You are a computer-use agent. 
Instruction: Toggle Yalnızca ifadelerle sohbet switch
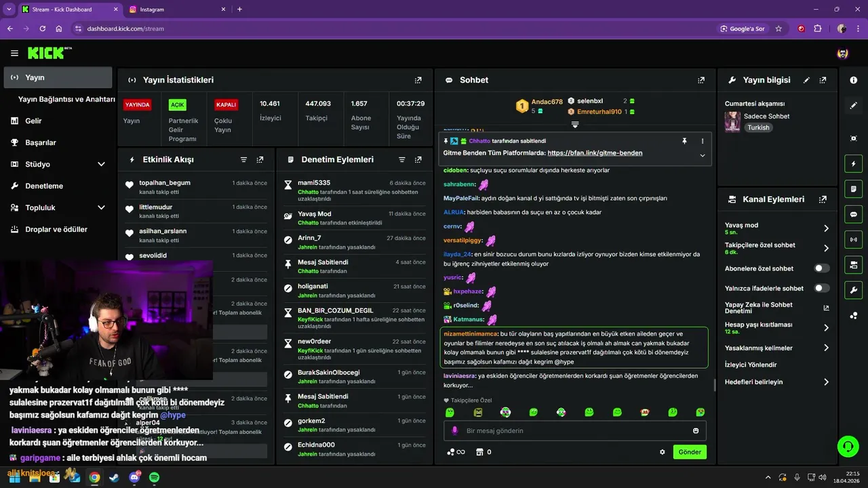pyautogui.click(x=821, y=288)
